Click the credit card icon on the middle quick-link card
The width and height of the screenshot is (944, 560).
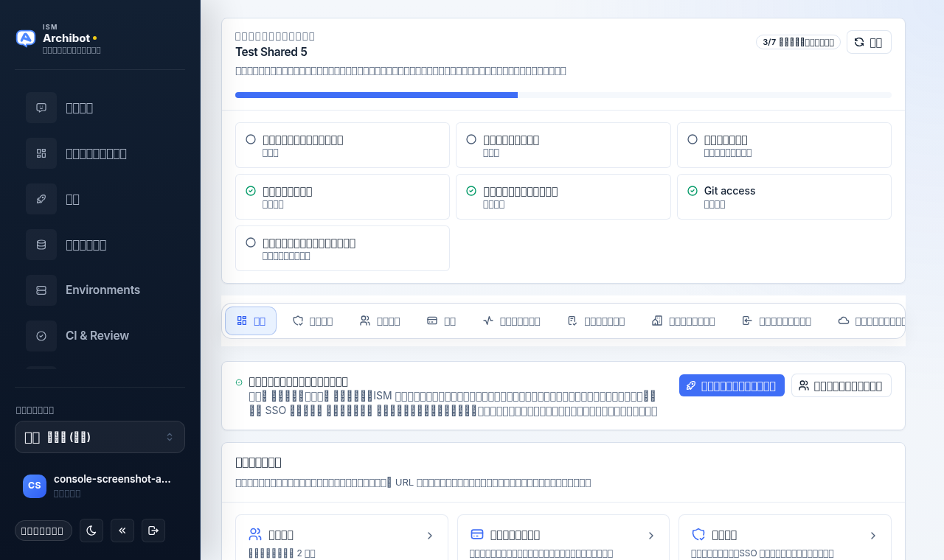[x=476, y=534]
